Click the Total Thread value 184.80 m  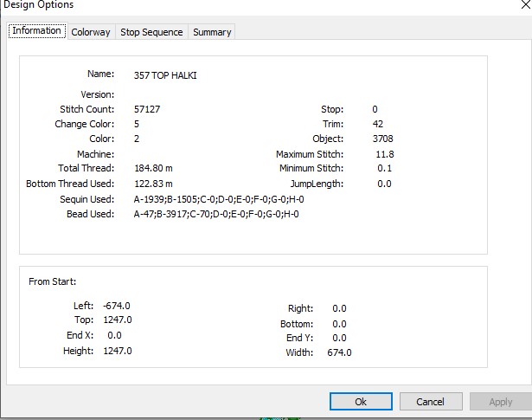point(153,168)
